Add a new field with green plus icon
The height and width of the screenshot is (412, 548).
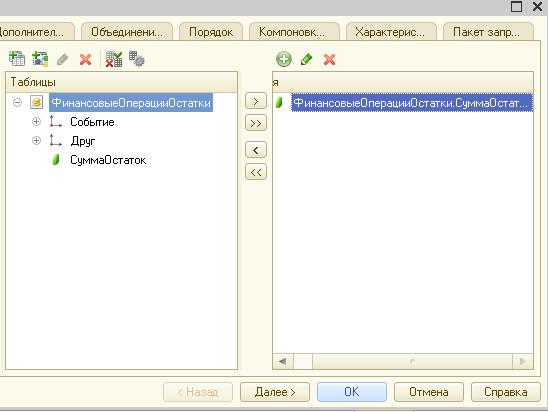(x=283, y=59)
